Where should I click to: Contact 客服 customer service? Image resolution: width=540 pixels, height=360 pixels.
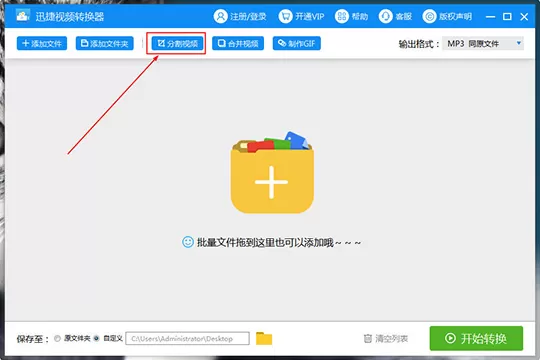click(x=395, y=16)
